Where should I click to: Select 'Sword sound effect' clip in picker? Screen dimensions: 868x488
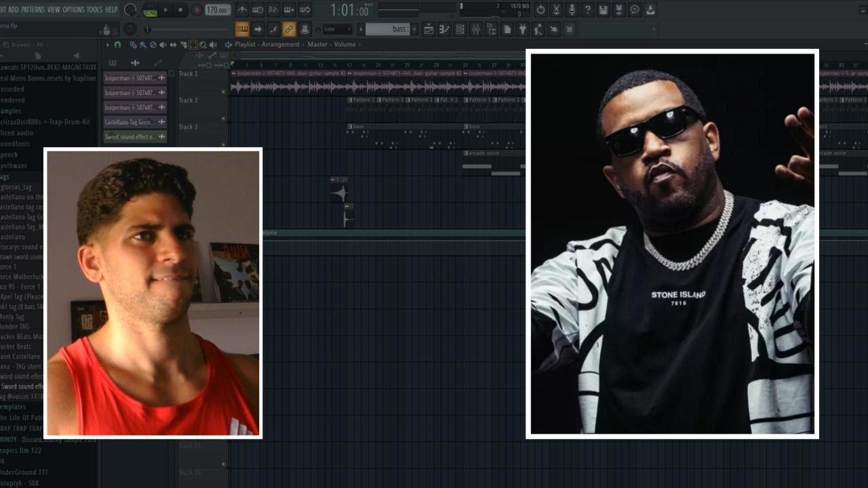pos(134,137)
